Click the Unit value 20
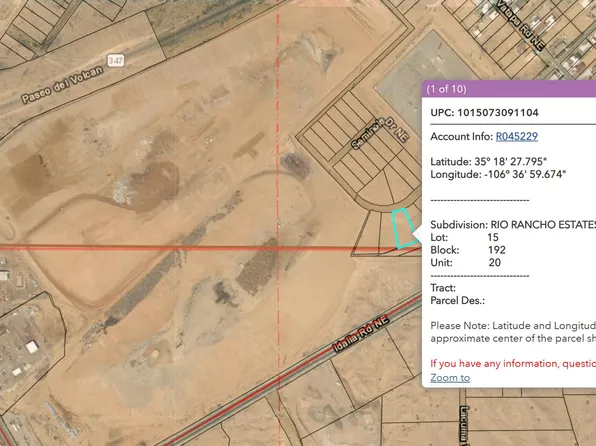The image size is (596, 446). pos(495,262)
